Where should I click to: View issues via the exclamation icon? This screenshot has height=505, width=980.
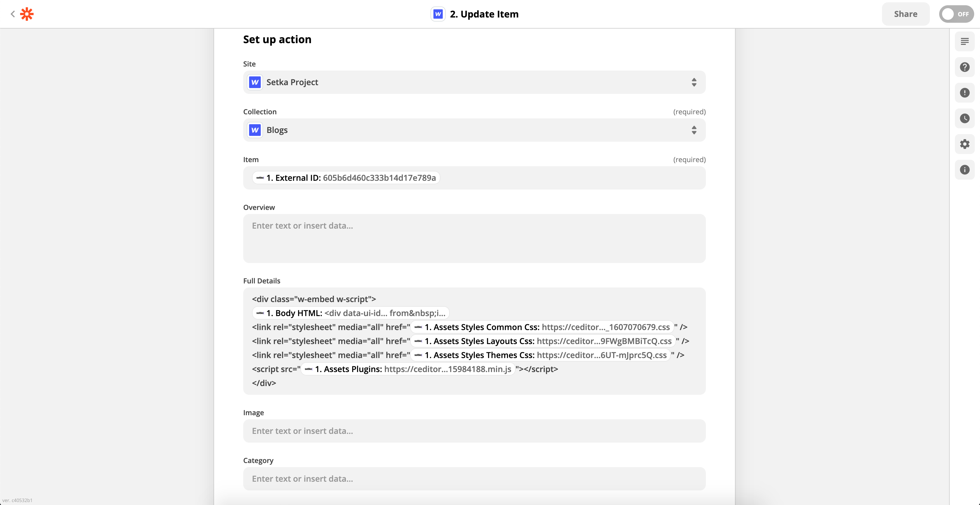(965, 93)
